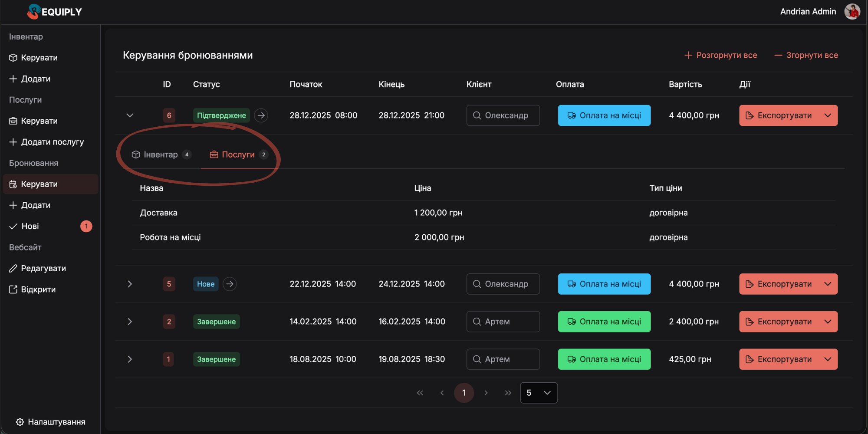The image size is (868, 434).
Task: Click Додати послугу in sidebar
Action: (x=52, y=142)
